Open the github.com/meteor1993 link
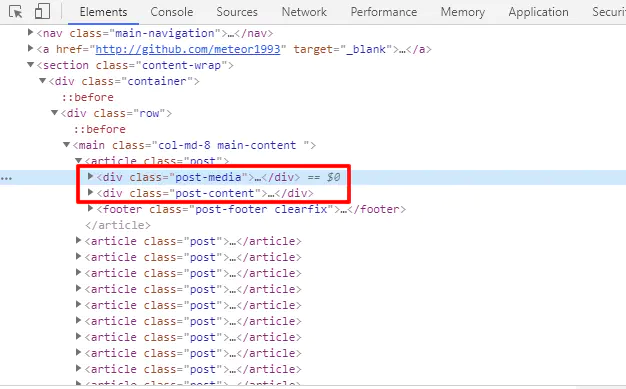This screenshot has height=389, width=626. [x=188, y=49]
